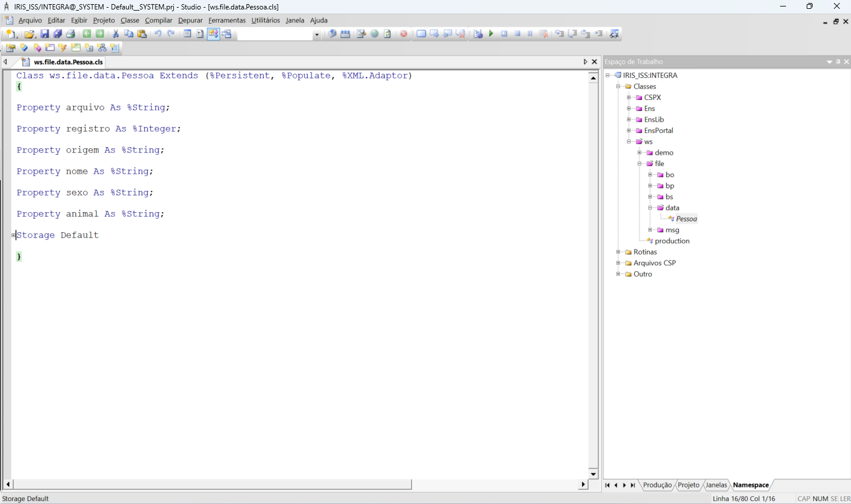851x504 pixels.
Task: Toggle the pin on Espaço de Trabalho panel
Action: [838, 61]
